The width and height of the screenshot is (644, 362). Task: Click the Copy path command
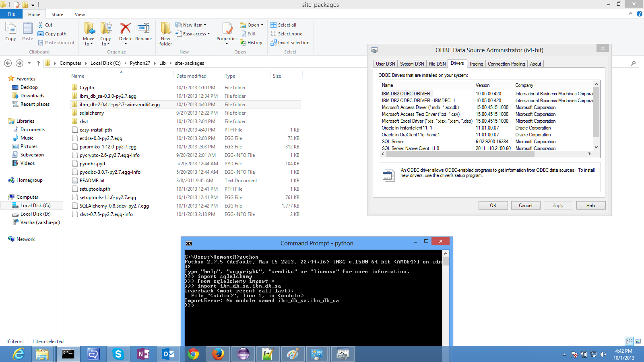click(52, 34)
